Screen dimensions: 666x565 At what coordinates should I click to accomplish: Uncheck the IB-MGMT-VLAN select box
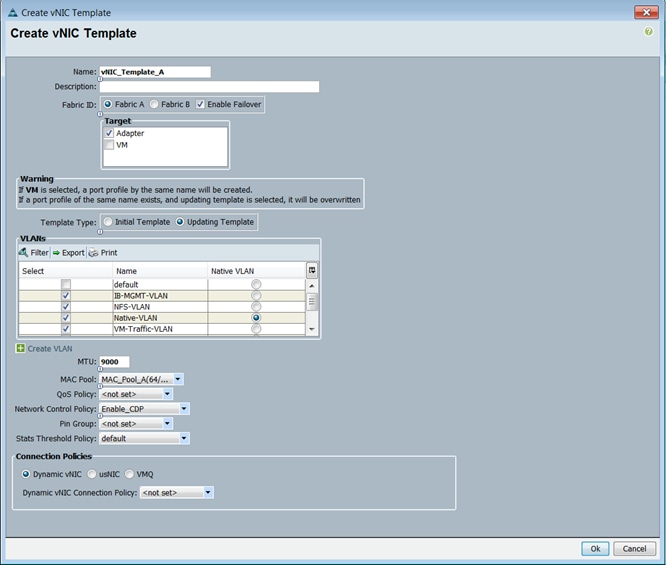[x=66, y=296]
